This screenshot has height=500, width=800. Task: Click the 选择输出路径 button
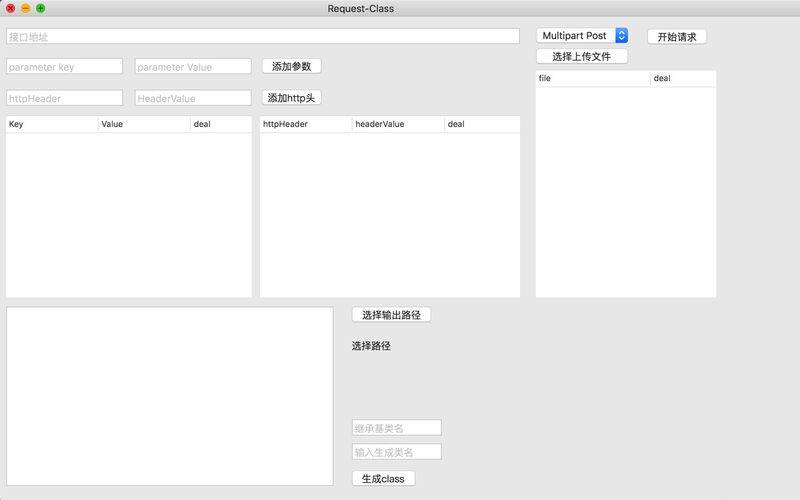391,315
